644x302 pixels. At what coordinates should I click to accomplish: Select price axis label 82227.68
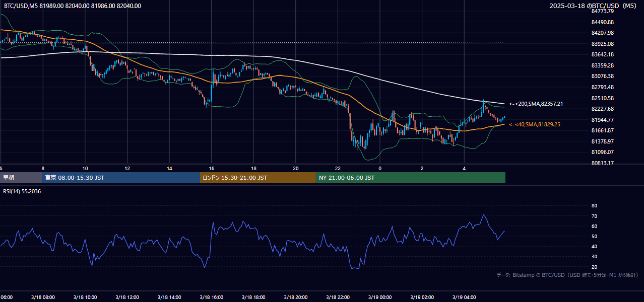(x=602, y=109)
